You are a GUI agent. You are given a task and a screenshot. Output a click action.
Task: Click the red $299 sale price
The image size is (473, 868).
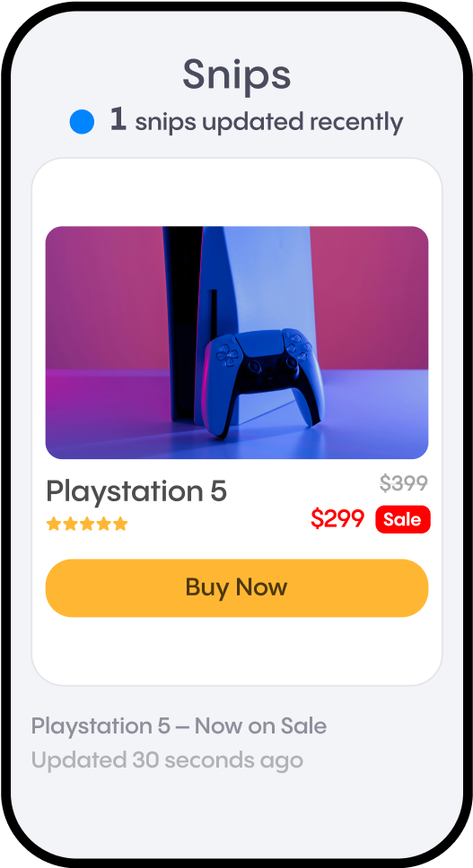pyautogui.click(x=337, y=518)
